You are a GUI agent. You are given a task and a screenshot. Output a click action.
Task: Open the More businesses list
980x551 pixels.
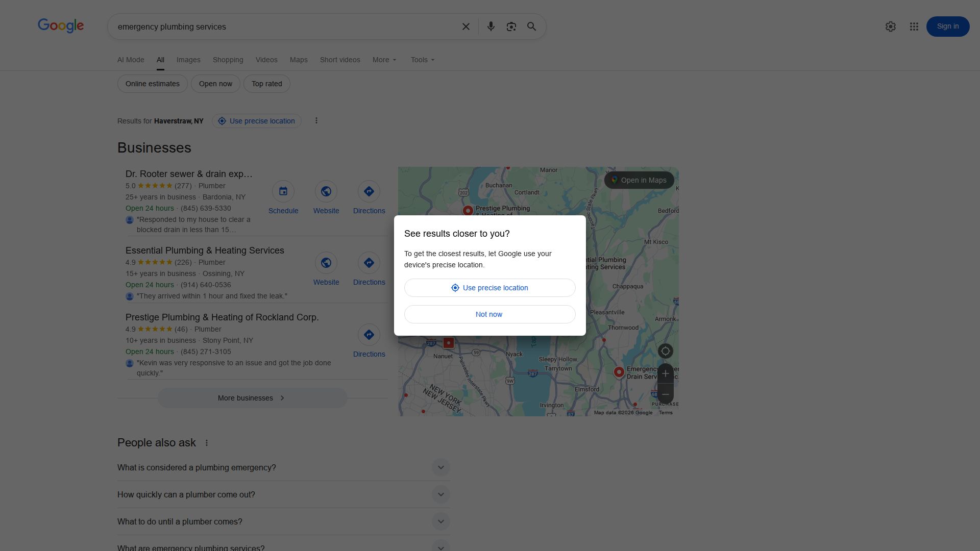click(252, 397)
